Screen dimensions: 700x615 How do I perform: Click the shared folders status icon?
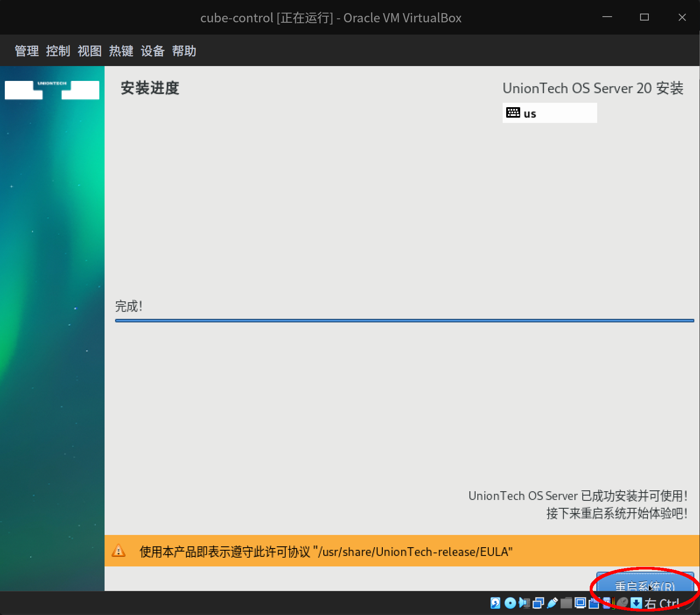tap(566, 603)
